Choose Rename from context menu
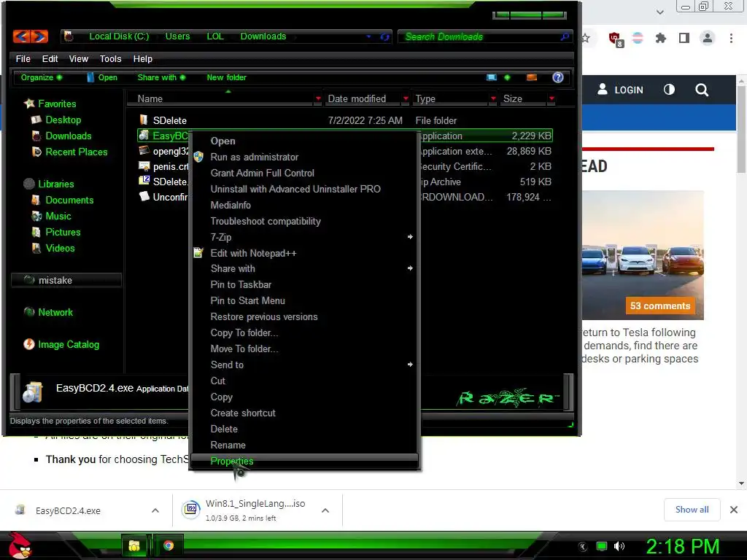The height and width of the screenshot is (560, 747). click(304, 445)
